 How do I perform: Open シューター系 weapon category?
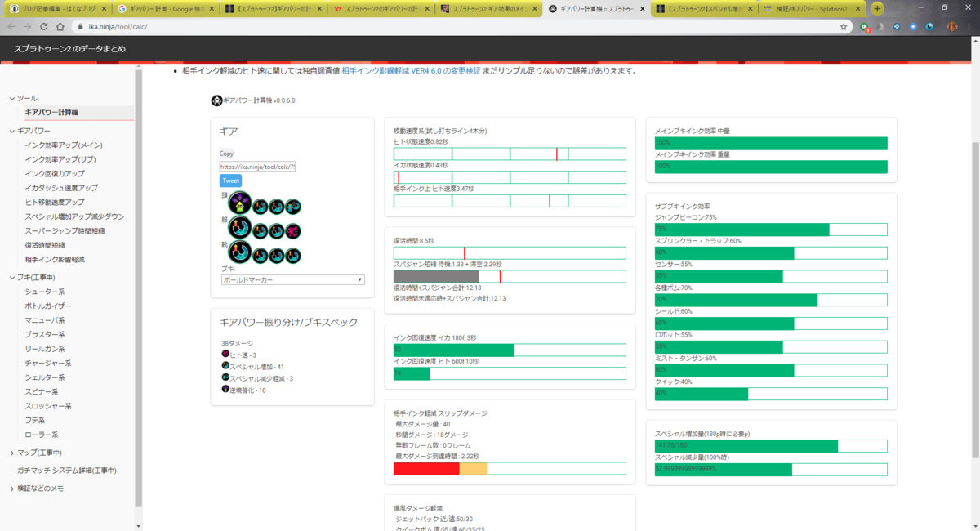pos(45,292)
